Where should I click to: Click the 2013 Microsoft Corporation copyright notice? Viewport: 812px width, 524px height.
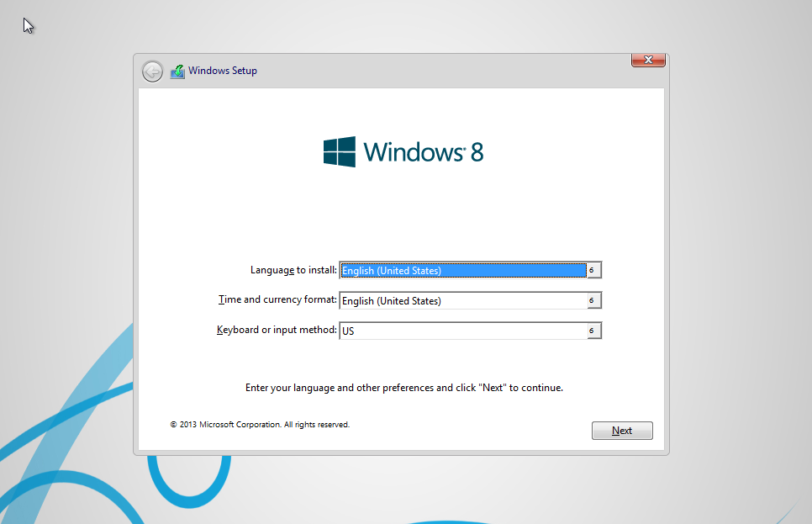pyautogui.click(x=260, y=425)
